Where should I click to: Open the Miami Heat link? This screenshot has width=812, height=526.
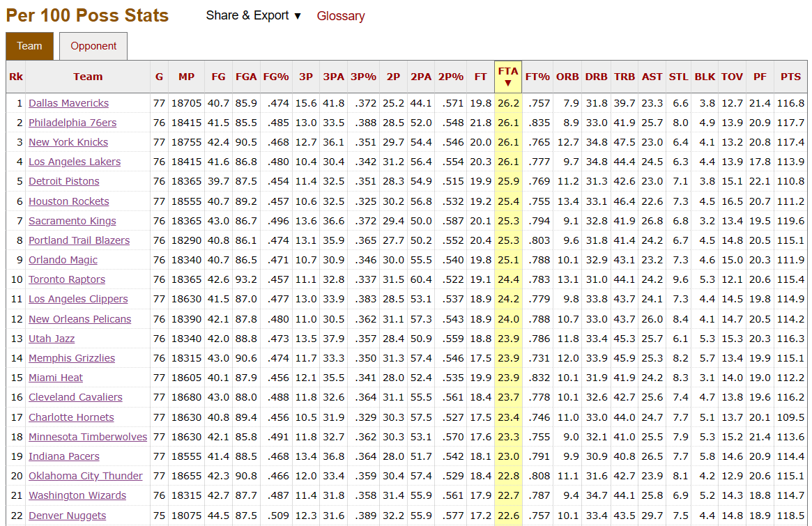[x=55, y=378]
